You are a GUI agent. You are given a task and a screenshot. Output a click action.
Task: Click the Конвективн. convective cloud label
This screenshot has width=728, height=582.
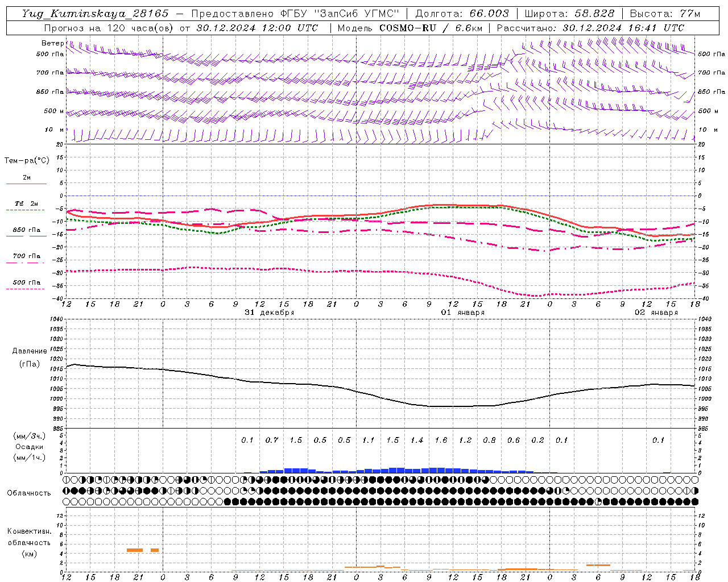pos(29,531)
